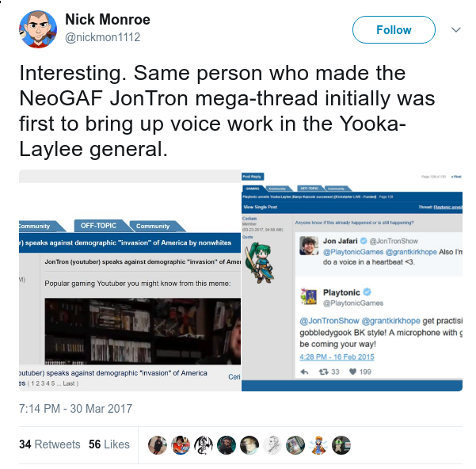Open the pencil-sketch portrait liker avatar

(x=272, y=445)
